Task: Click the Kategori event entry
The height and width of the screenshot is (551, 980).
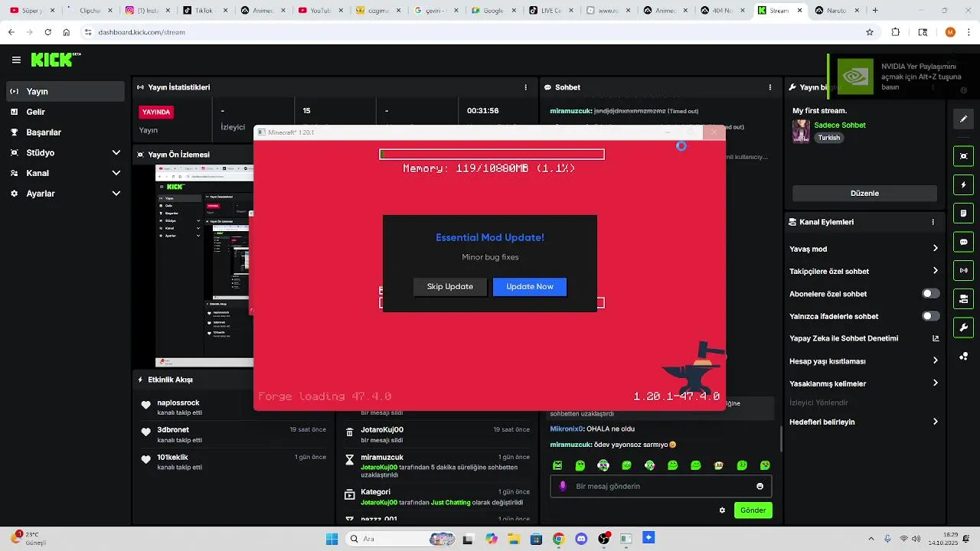Action: (x=436, y=497)
